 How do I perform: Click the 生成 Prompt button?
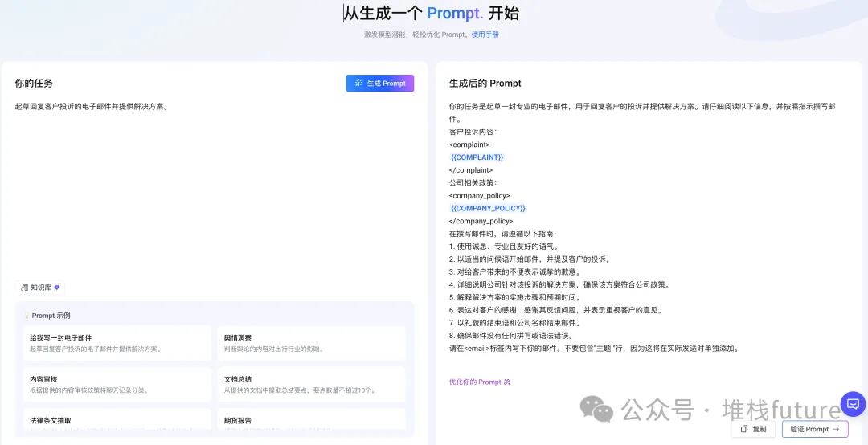pyautogui.click(x=379, y=83)
